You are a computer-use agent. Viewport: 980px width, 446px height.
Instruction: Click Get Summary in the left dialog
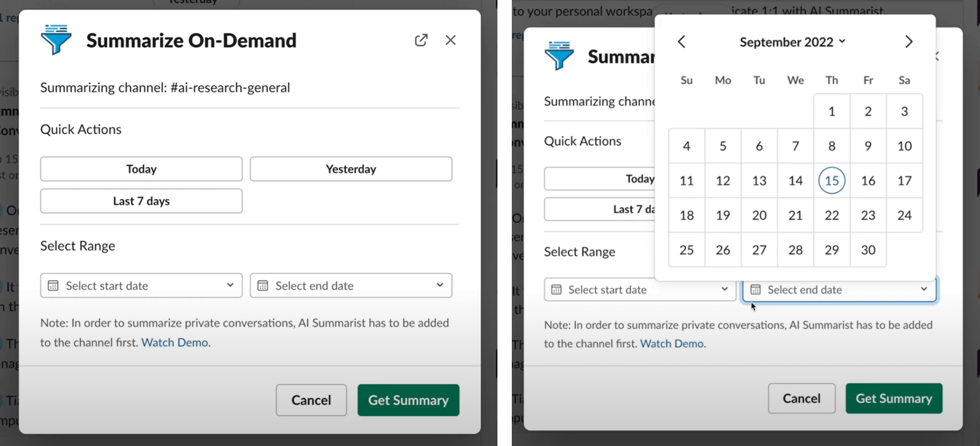(408, 400)
